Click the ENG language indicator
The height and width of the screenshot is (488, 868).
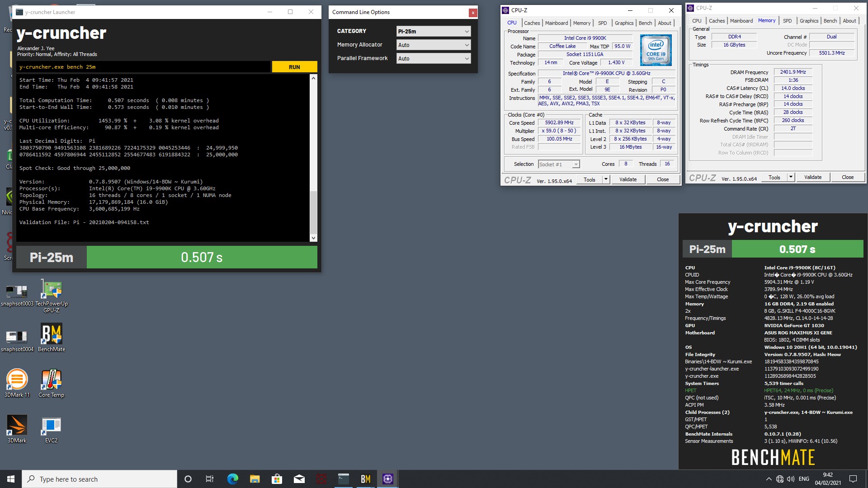(804, 479)
